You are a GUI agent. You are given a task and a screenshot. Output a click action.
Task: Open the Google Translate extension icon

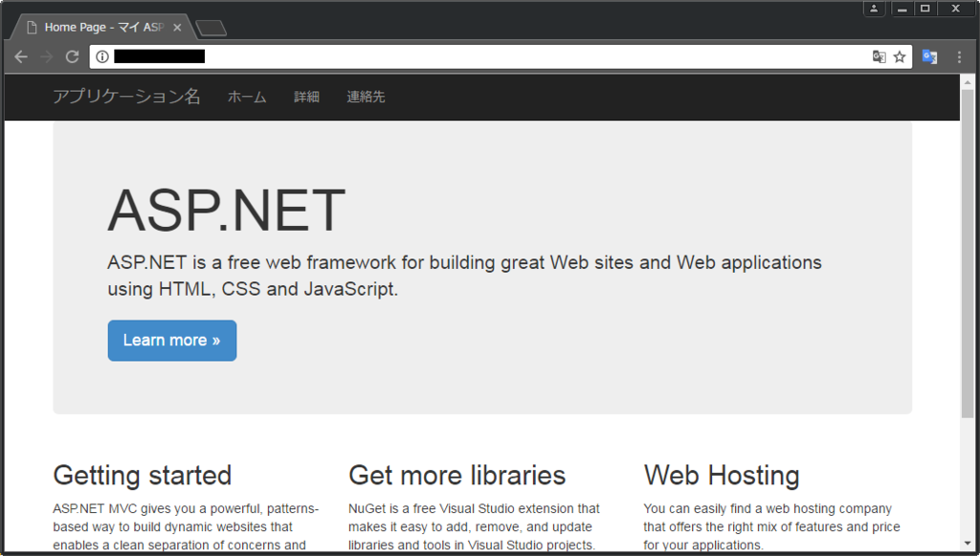click(929, 56)
